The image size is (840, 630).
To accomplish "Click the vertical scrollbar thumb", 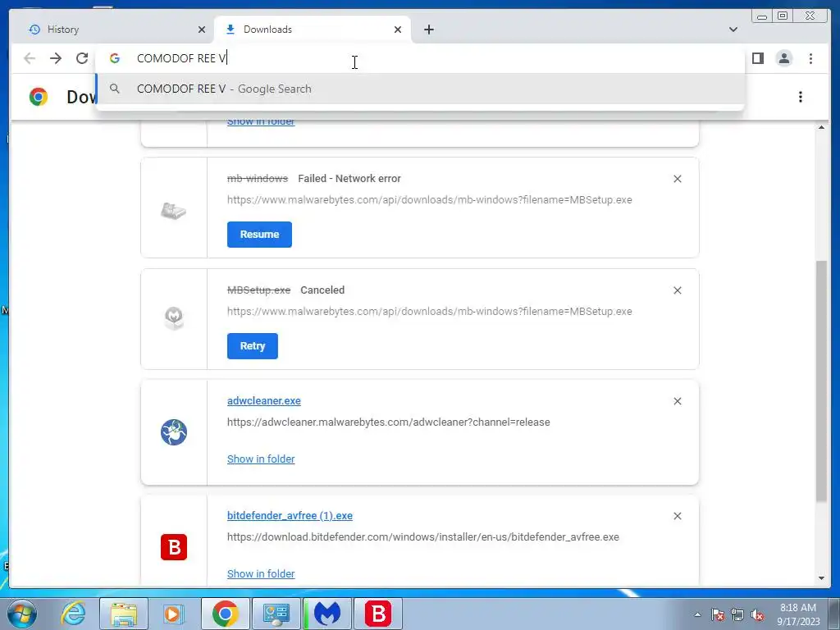I will [x=821, y=381].
